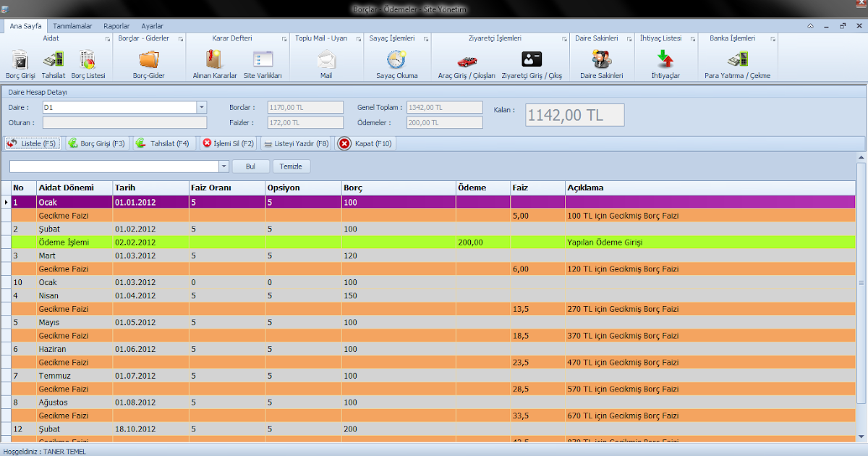Image resolution: width=868 pixels, height=456 pixels.
Task: Select Mart 01.03.2012 row
Action: pos(433,256)
